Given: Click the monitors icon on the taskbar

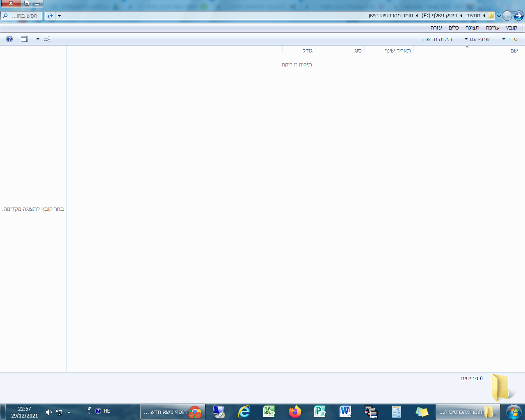Looking at the screenshot, I should click(x=371, y=412).
